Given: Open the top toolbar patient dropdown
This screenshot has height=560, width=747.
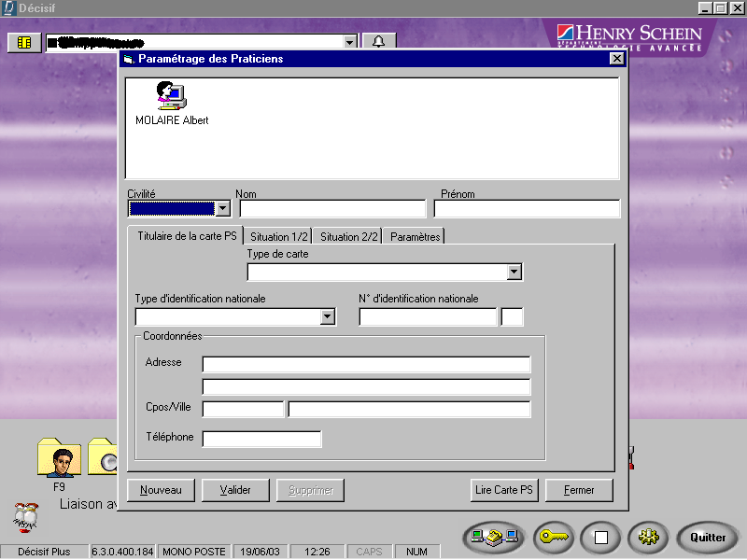Looking at the screenshot, I should click(349, 42).
